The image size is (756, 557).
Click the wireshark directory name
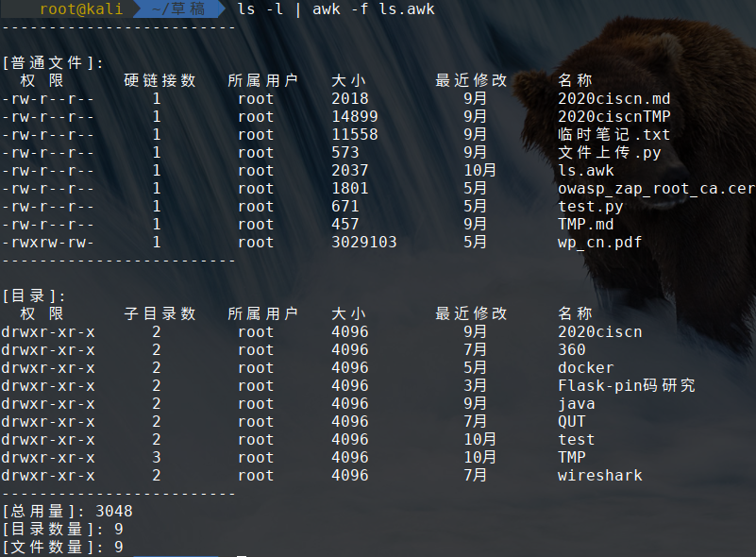[599, 476]
